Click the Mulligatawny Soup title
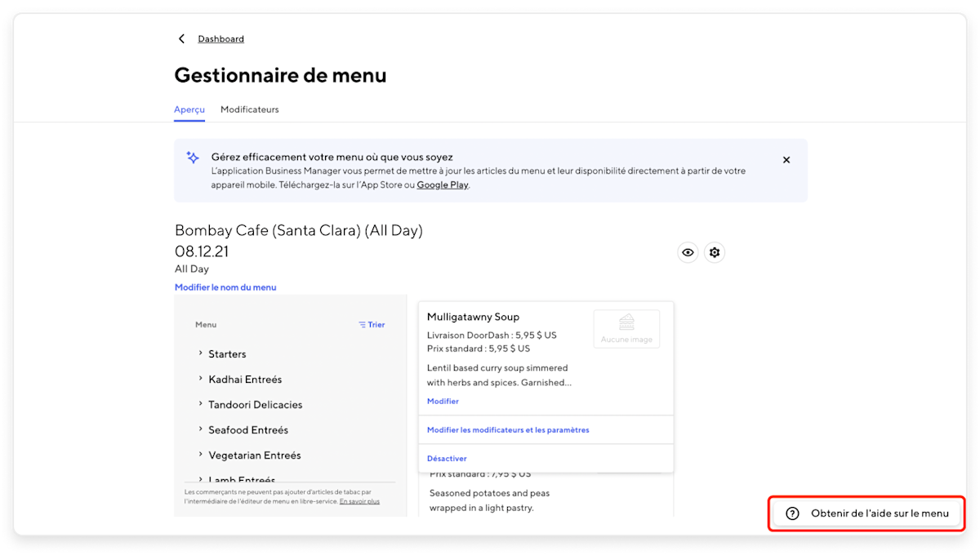Image resolution: width=980 pixels, height=560 pixels. (x=473, y=317)
